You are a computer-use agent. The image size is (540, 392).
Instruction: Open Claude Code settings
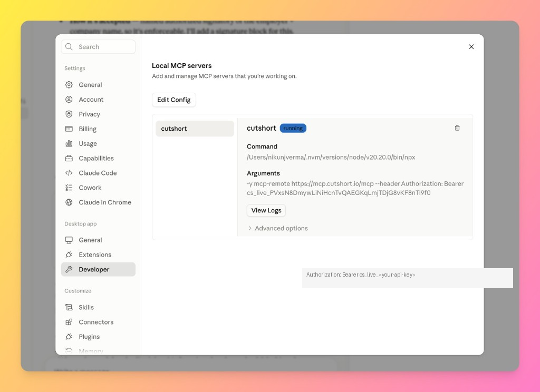point(98,173)
